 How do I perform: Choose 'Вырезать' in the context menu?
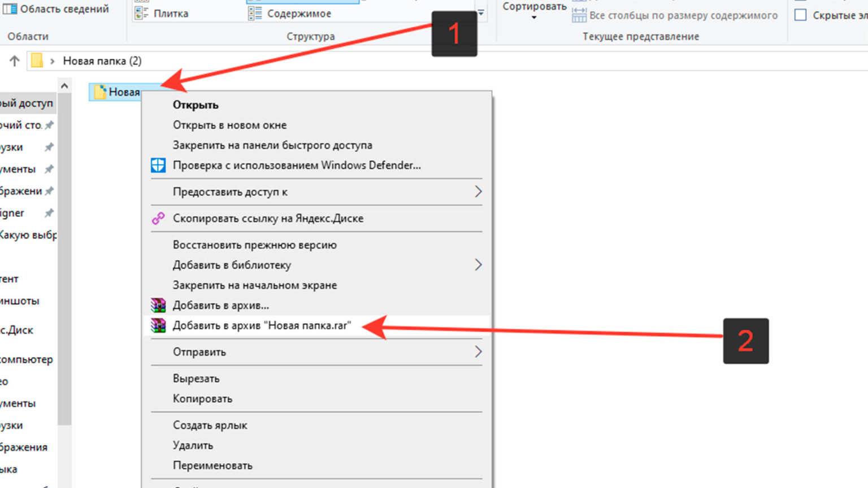pyautogui.click(x=196, y=378)
